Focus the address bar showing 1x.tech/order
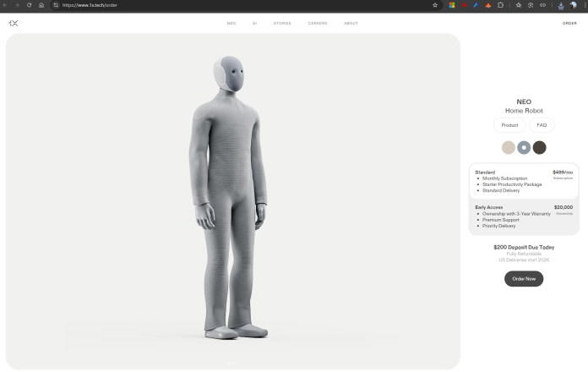The height and width of the screenshot is (372, 588). click(x=244, y=5)
